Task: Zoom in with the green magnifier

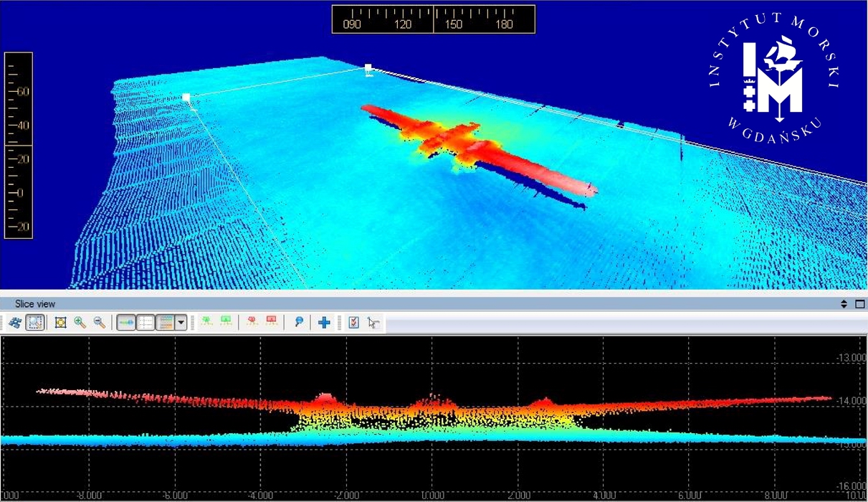Action: coord(80,323)
